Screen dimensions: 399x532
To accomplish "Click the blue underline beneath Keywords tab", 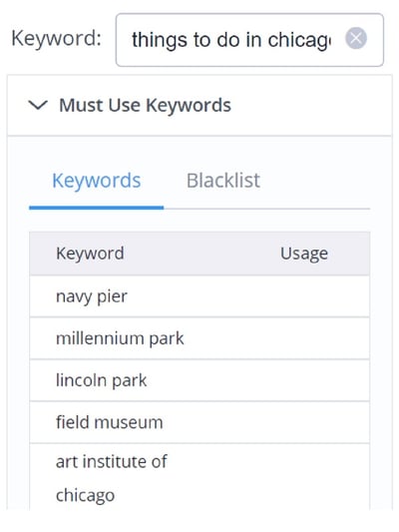I will pos(97,208).
